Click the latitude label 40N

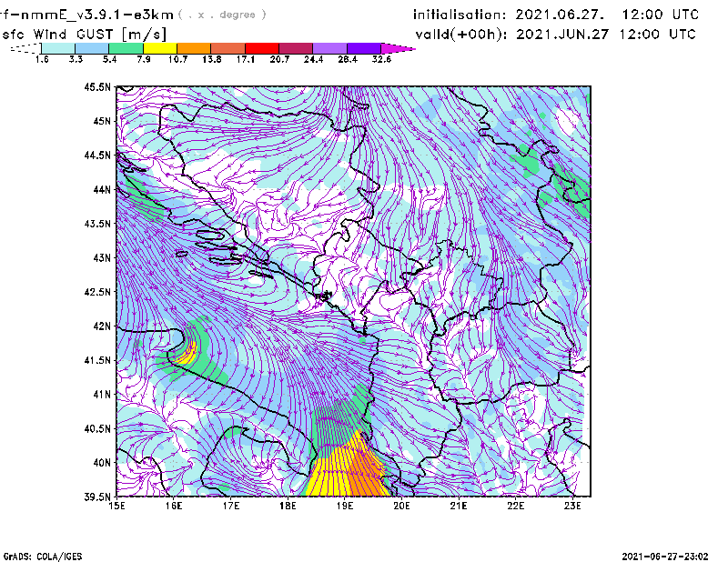[102, 463]
